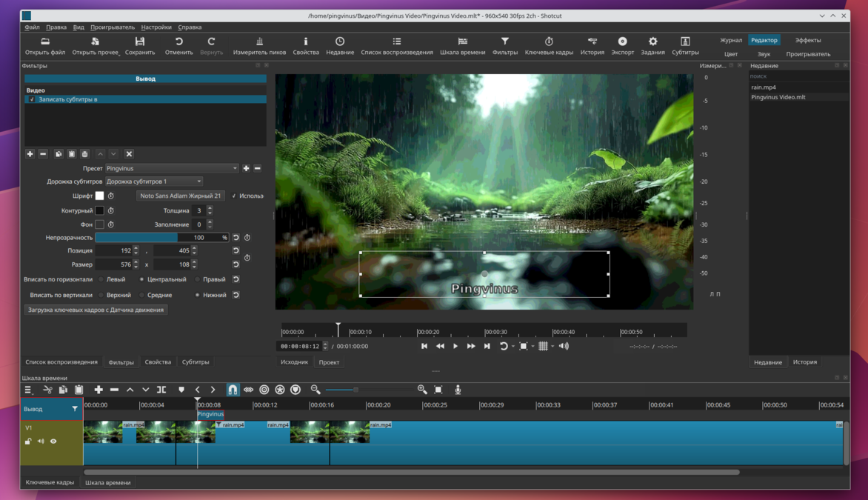Click the Open File toolbar icon
This screenshot has width=868, height=500.
coord(45,46)
